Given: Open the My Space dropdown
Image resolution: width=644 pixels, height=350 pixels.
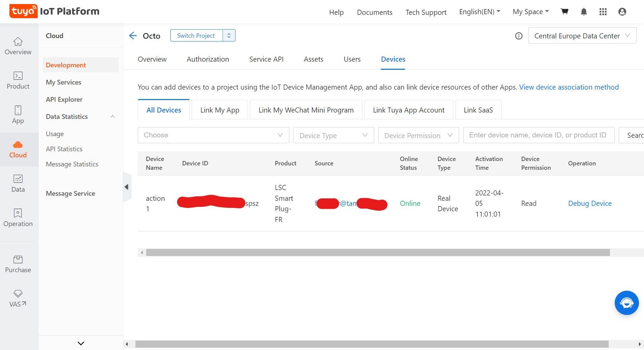Looking at the screenshot, I should click(x=531, y=12).
